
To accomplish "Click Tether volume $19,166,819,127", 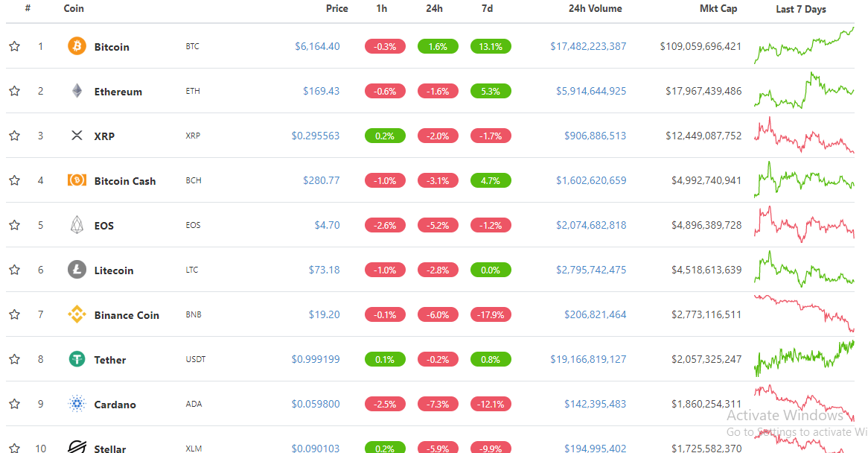I will [588, 359].
